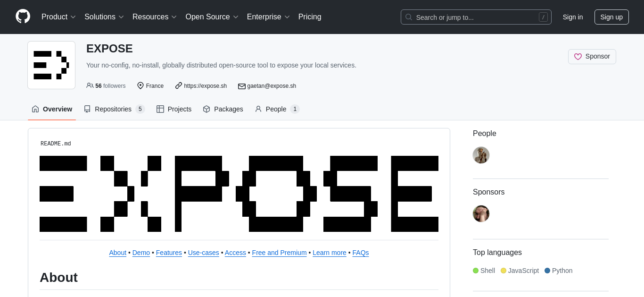Expand the Enterprise menu

click(268, 17)
